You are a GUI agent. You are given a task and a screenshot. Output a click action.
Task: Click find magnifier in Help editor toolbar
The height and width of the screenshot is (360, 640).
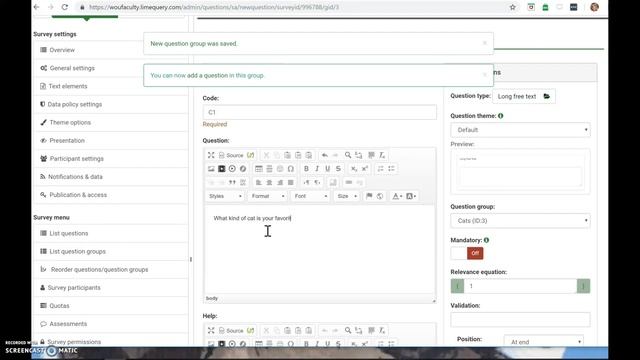348,330
